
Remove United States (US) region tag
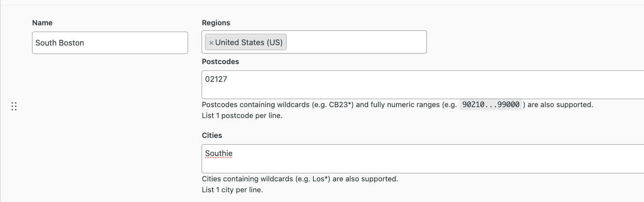pos(211,43)
